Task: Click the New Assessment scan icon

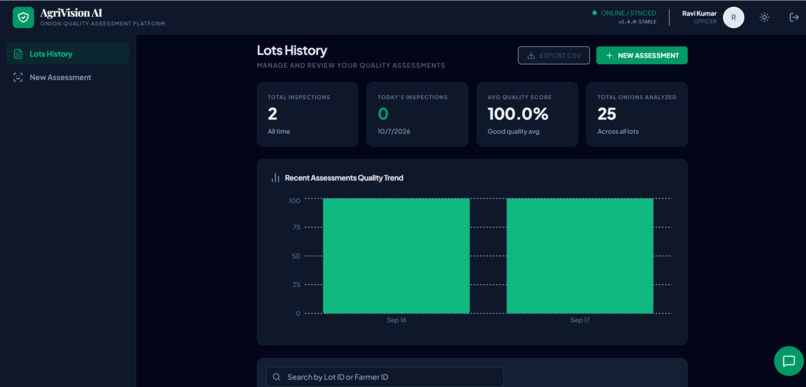Action: [x=18, y=78]
